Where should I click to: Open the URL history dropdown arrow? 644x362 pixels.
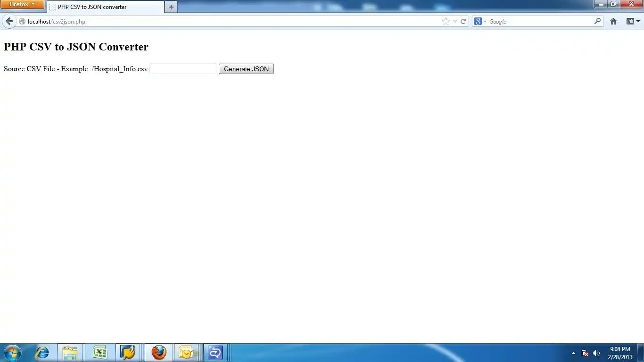coord(455,21)
